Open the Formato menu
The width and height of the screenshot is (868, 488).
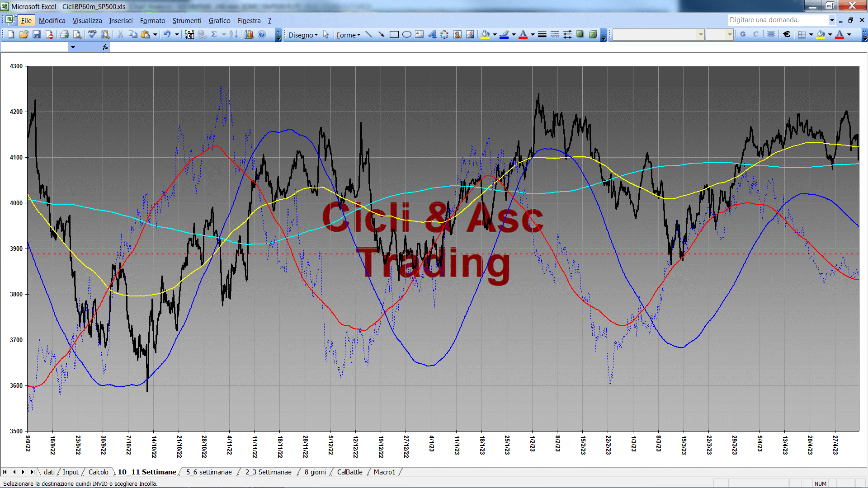pyautogui.click(x=152, y=21)
